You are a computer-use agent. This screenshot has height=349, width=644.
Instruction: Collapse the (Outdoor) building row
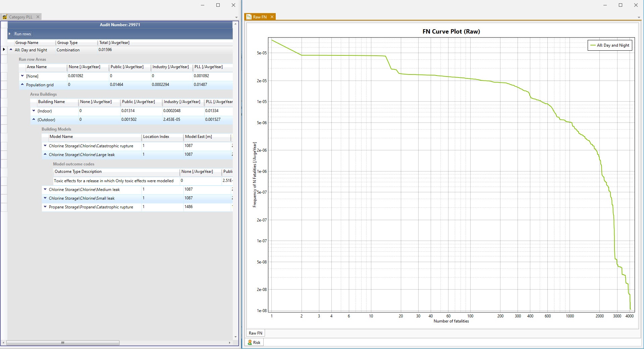coord(34,119)
